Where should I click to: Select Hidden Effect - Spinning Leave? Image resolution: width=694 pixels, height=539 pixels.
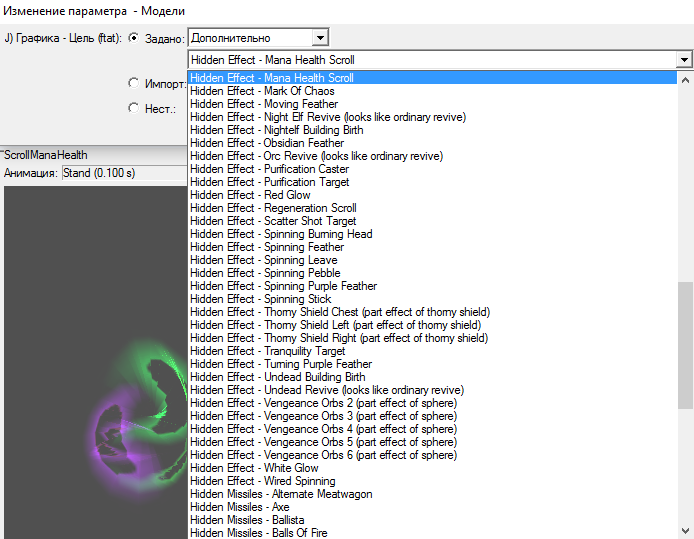click(432, 260)
